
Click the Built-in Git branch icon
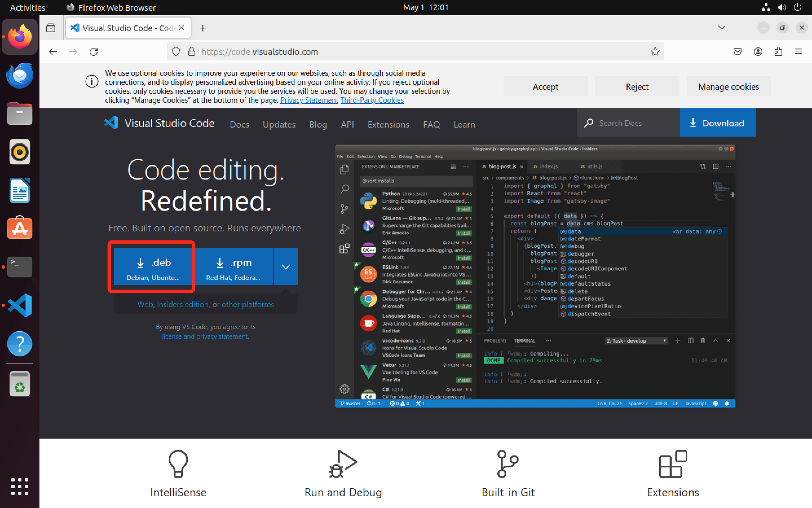tap(508, 464)
